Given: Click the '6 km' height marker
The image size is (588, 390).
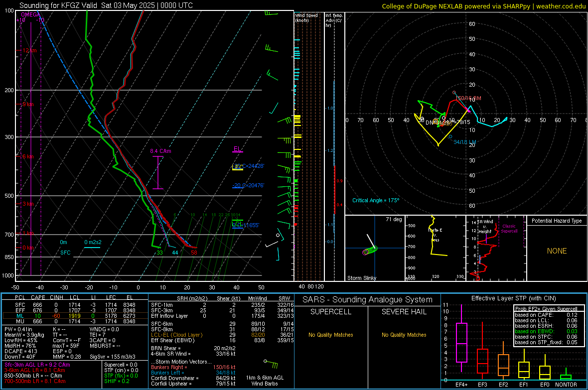Looking at the screenshot, I should click(28, 156).
